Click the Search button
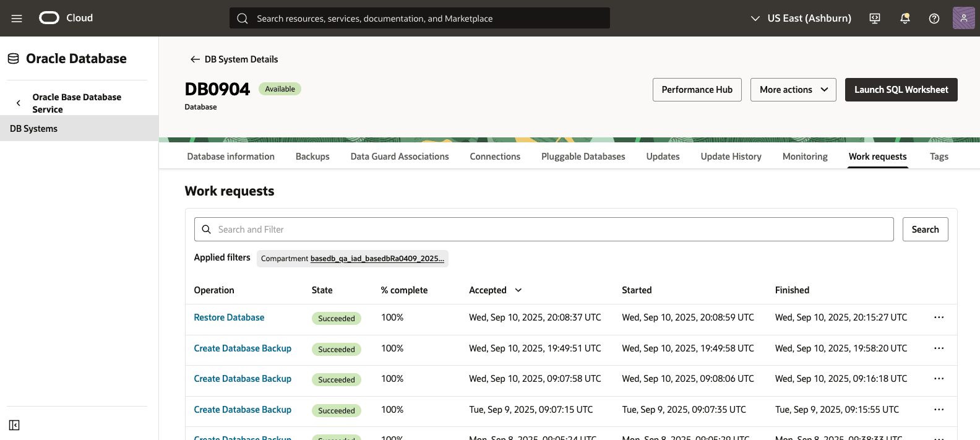980x440 pixels. tap(926, 230)
